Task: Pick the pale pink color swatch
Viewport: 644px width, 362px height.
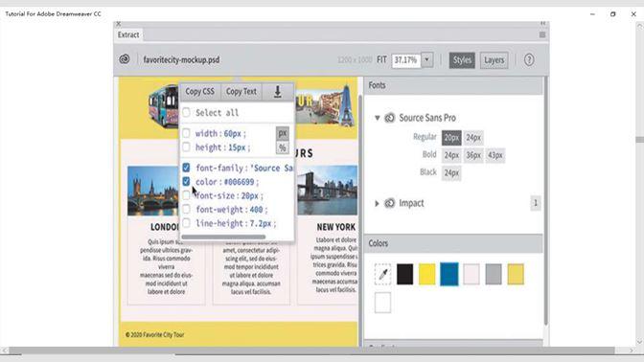Action: [x=471, y=274]
